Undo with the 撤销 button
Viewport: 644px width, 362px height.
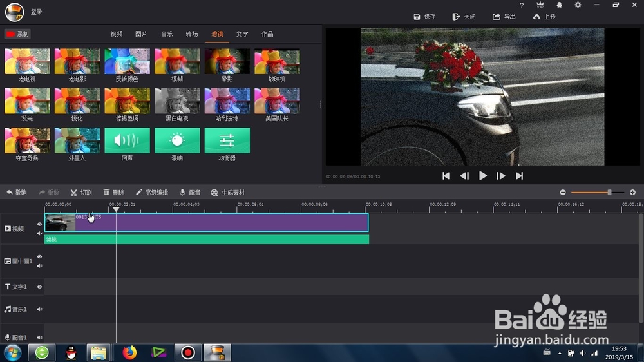tap(17, 193)
